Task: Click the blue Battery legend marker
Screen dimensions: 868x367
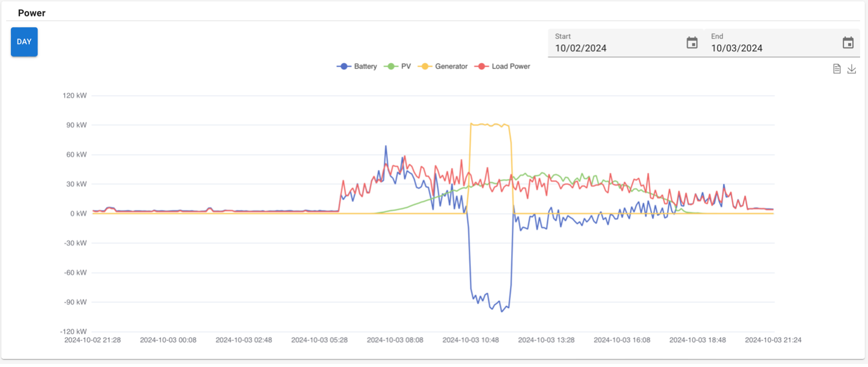Action: point(344,67)
